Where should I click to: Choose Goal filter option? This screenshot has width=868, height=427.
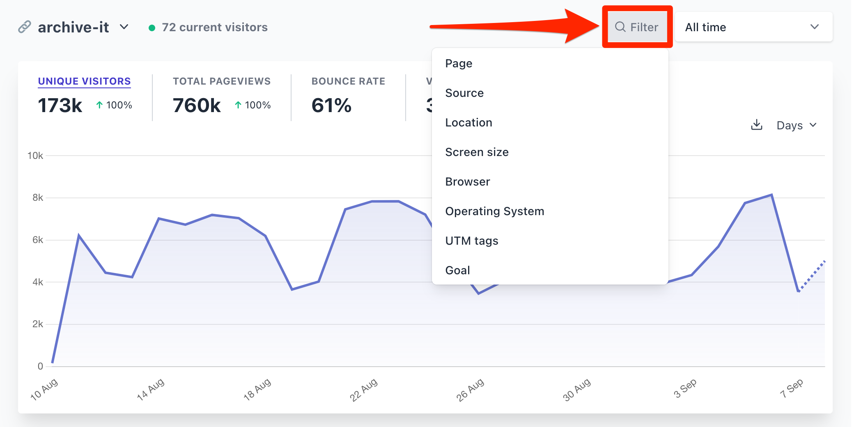(x=457, y=270)
